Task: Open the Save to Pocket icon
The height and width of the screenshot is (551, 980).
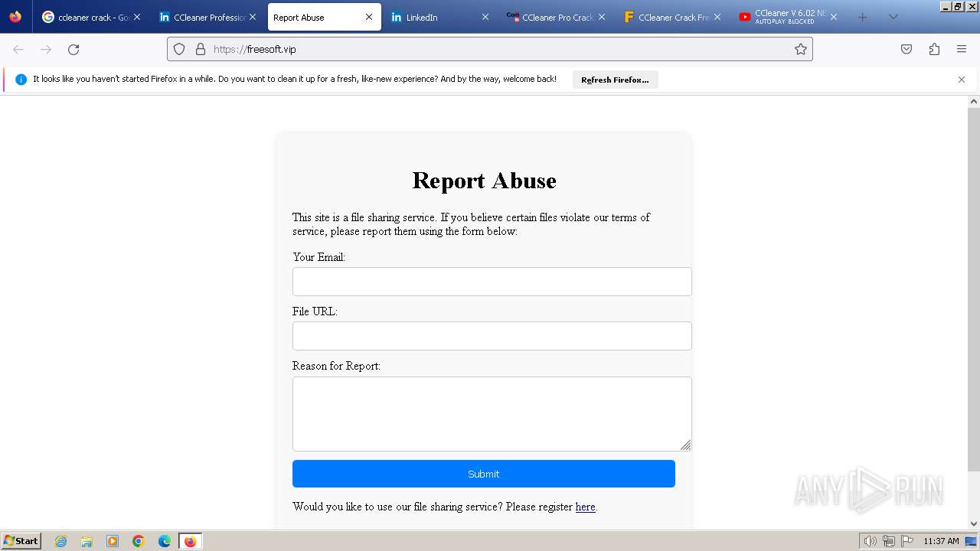Action: 906,49
